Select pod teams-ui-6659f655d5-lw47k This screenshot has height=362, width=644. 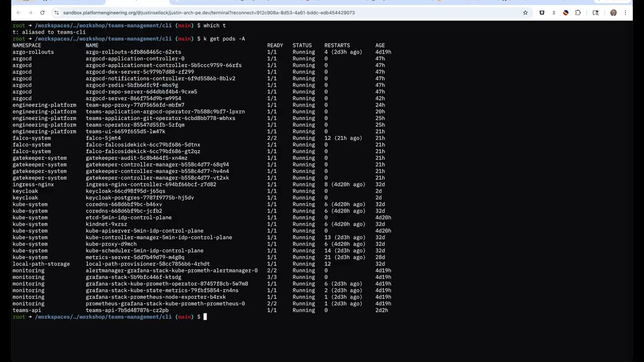[x=125, y=131]
